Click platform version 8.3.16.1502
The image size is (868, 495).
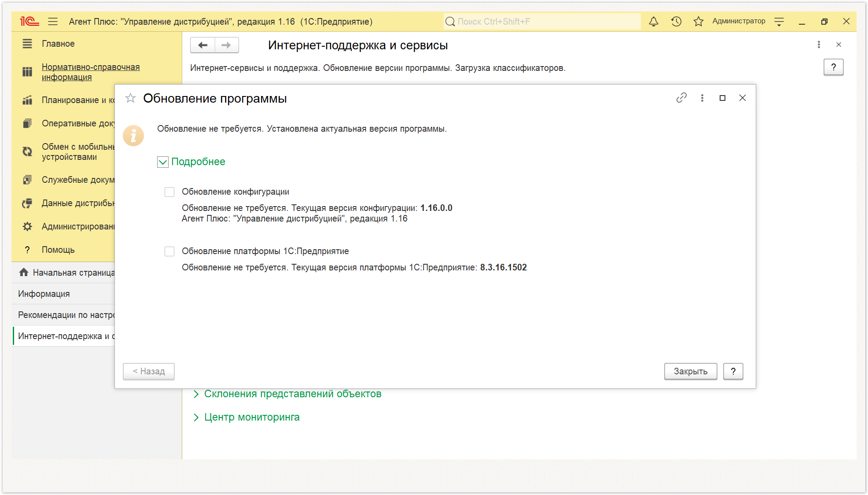point(503,267)
